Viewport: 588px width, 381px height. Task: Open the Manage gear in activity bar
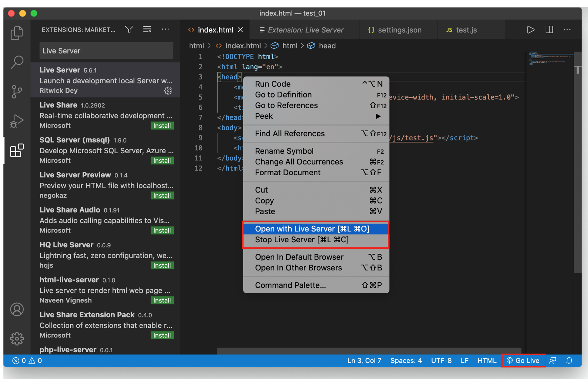click(x=17, y=338)
